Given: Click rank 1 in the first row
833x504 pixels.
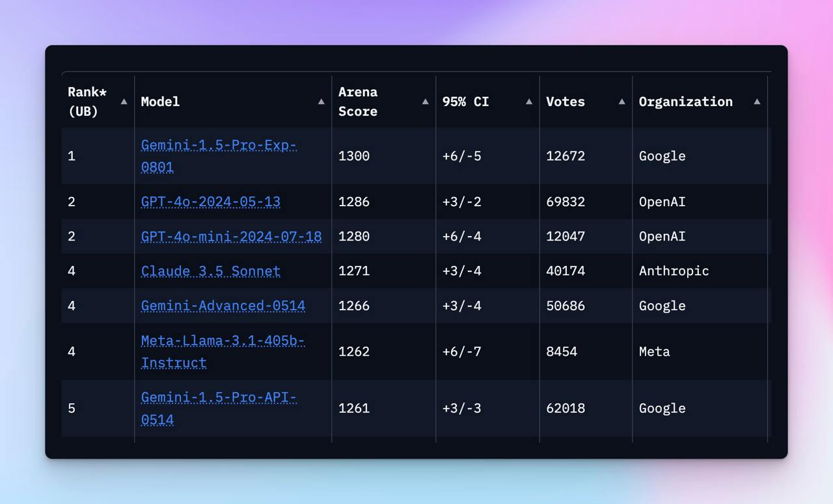Looking at the screenshot, I should pos(72,156).
